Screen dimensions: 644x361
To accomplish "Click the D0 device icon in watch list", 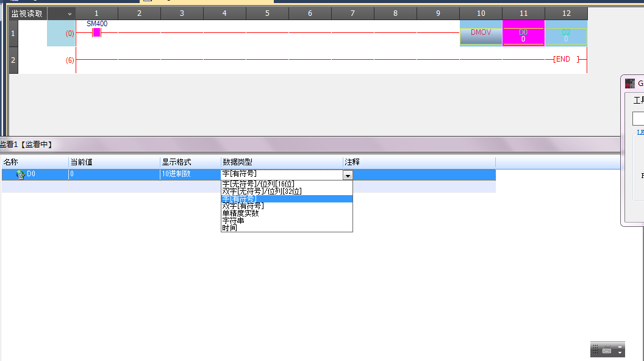I will (x=20, y=174).
